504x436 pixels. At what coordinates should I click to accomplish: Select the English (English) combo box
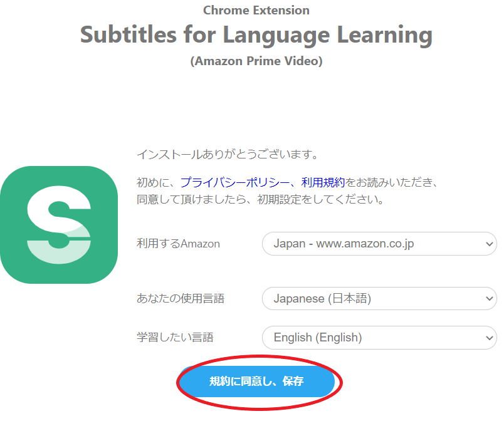tap(378, 338)
